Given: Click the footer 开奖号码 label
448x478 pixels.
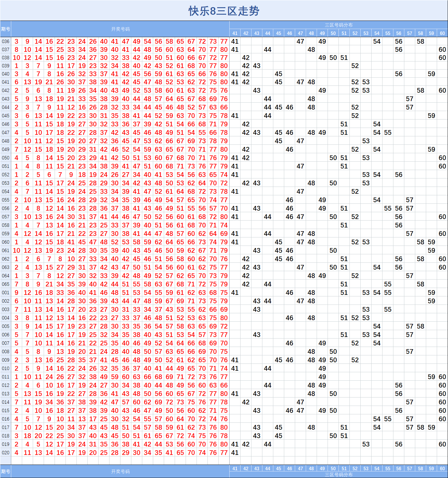Looking at the screenshot, I should pyautogui.click(x=120, y=471).
